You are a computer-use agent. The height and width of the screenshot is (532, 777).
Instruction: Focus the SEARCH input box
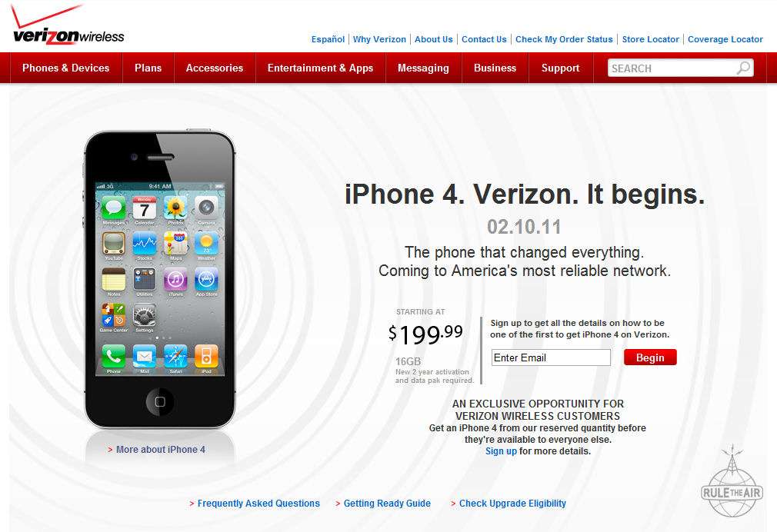672,68
